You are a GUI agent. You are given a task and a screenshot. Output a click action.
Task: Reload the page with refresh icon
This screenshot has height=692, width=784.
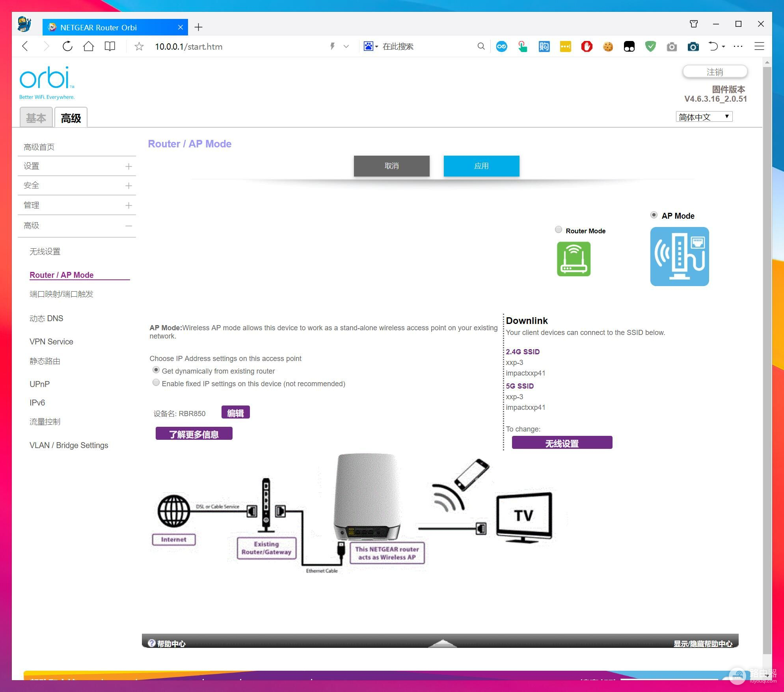coord(67,47)
